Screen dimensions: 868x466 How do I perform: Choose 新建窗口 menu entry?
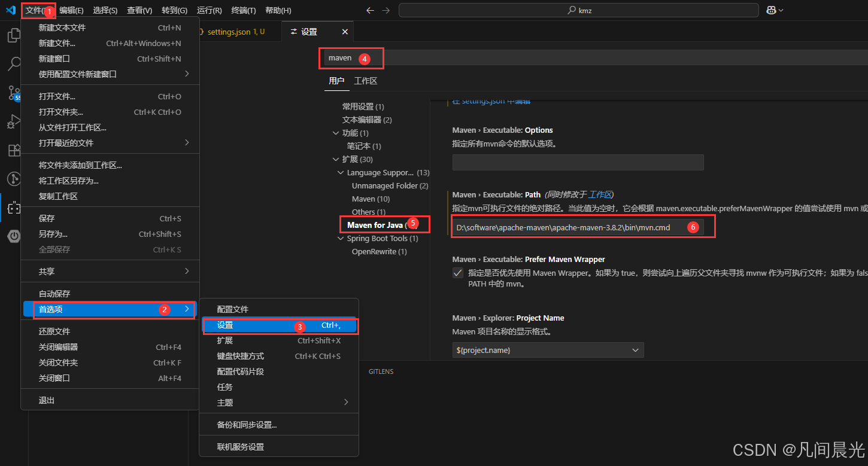coord(110,59)
